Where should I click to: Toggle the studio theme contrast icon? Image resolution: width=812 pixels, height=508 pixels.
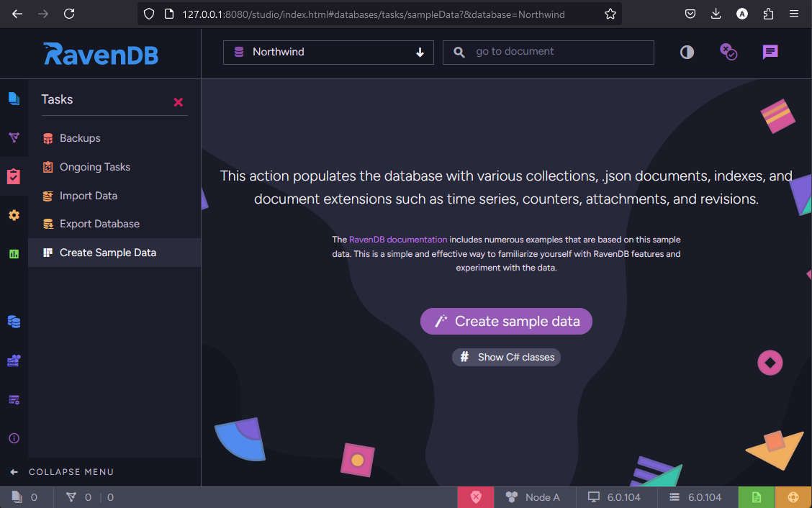pos(687,53)
